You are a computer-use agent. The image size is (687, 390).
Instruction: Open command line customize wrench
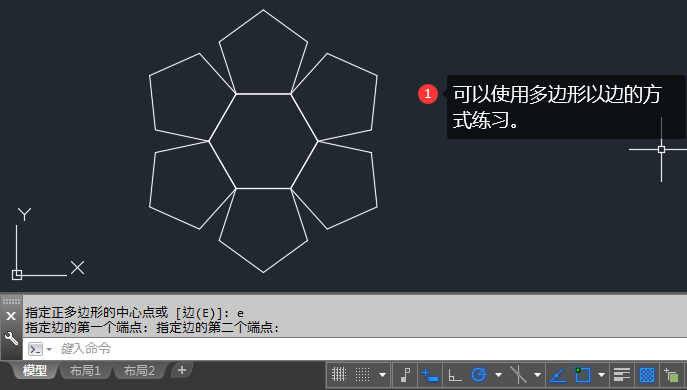pyautogui.click(x=11, y=338)
